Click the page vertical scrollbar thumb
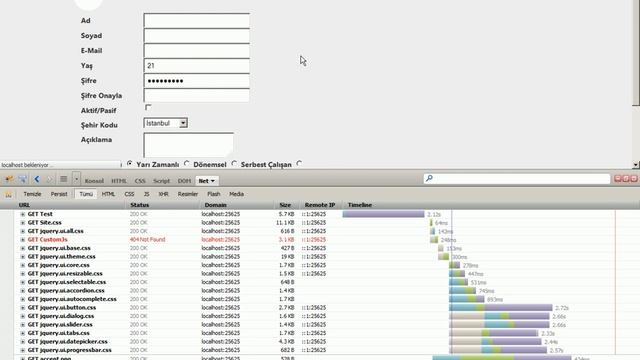 click(x=636, y=52)
